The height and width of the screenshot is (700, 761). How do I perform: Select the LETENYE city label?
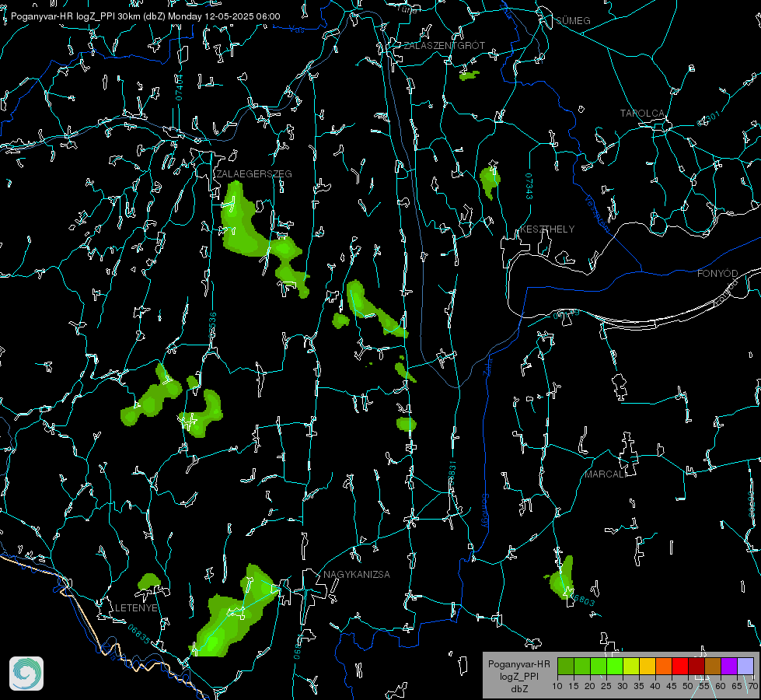click(136, 608)
